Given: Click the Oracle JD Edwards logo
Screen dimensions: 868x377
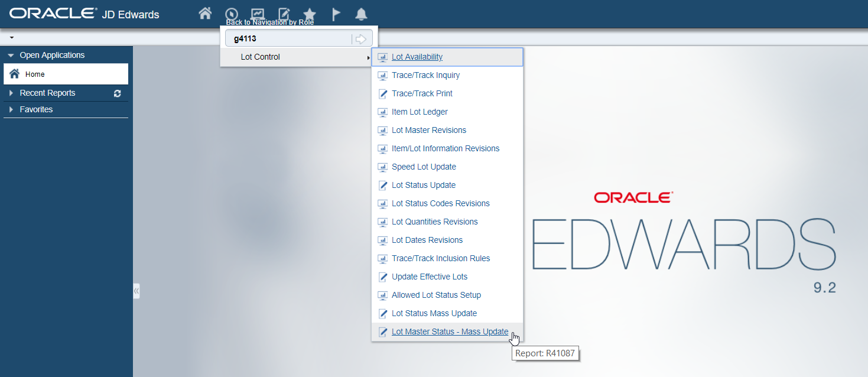Looking at the screenshot, I should [x=84, y=14].
